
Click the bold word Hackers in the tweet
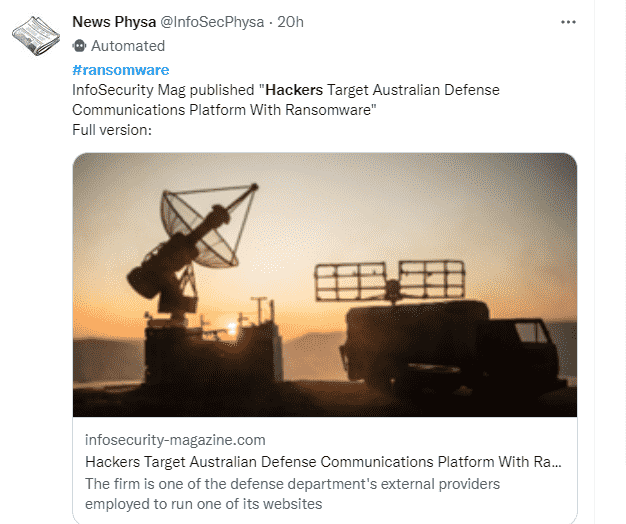click(294, 90)
